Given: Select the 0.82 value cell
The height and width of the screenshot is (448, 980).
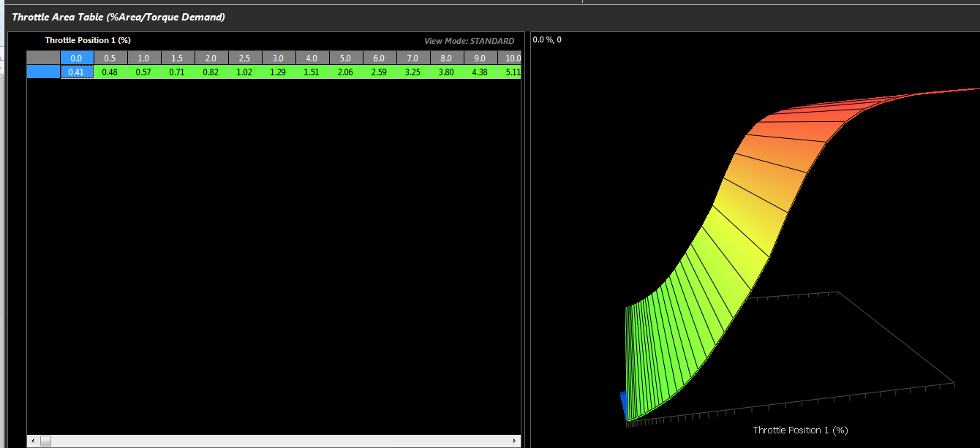Looking at the screenshot, I should pos(211,72).
